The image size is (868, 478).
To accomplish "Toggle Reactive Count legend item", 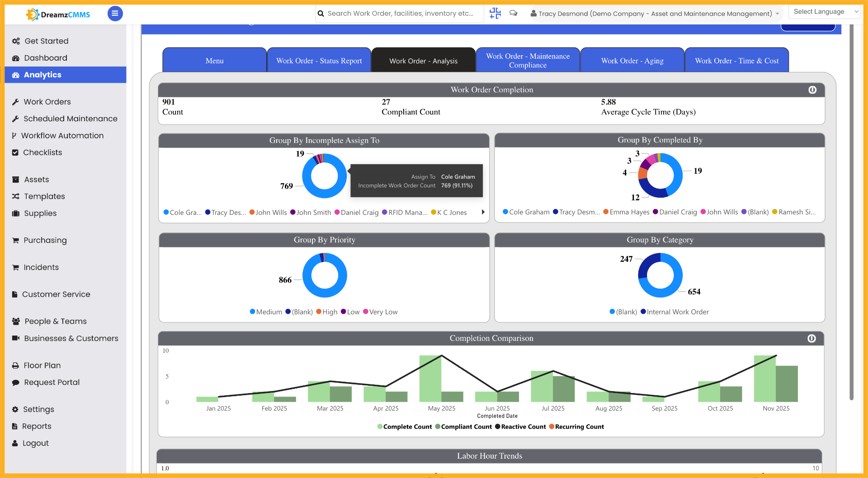I will (520, 427).
